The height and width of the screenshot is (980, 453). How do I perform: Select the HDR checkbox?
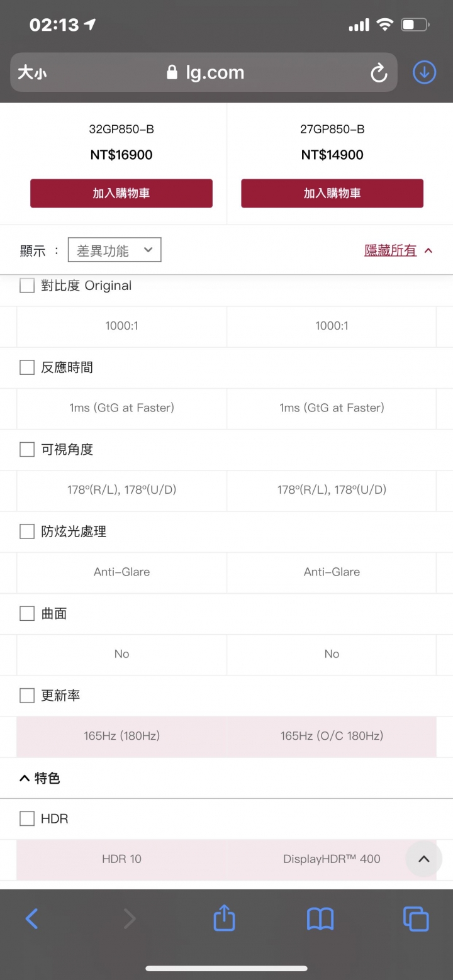point(27,818)
